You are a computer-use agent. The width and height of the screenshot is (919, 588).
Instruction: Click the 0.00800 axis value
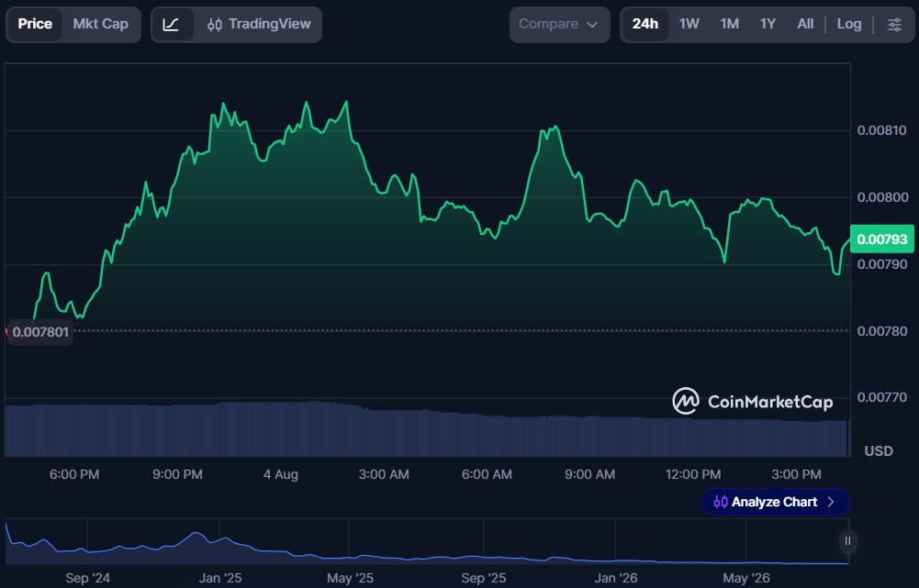(x=881, y=197)
